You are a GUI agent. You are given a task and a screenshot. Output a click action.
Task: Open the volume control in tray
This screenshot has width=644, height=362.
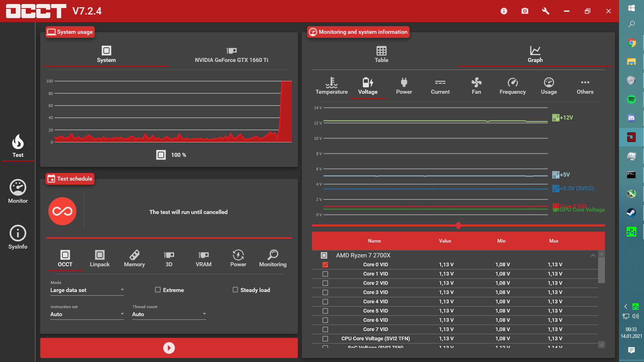click(x=636, y=316)
